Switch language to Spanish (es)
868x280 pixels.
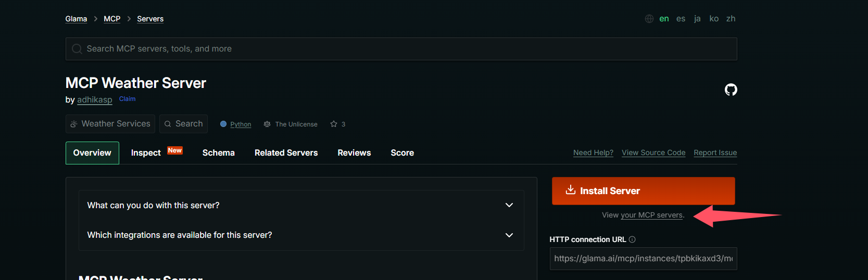(x=681, y=19)
